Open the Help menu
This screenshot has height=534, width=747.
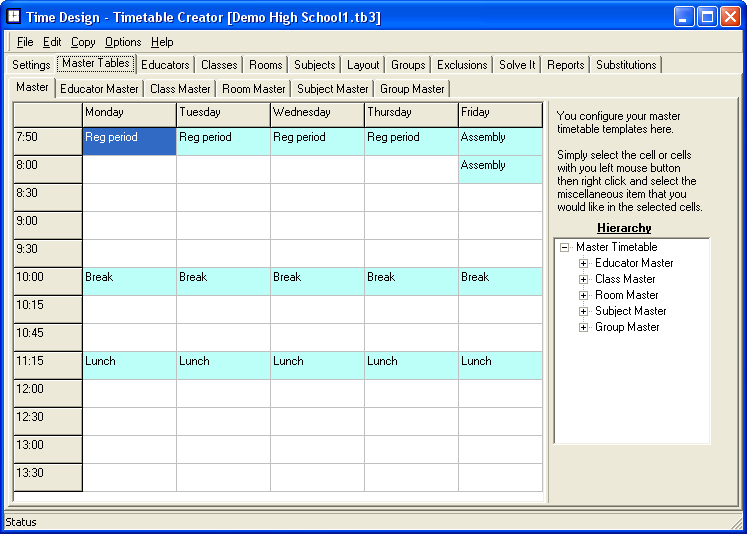click(x=162, y=42)
